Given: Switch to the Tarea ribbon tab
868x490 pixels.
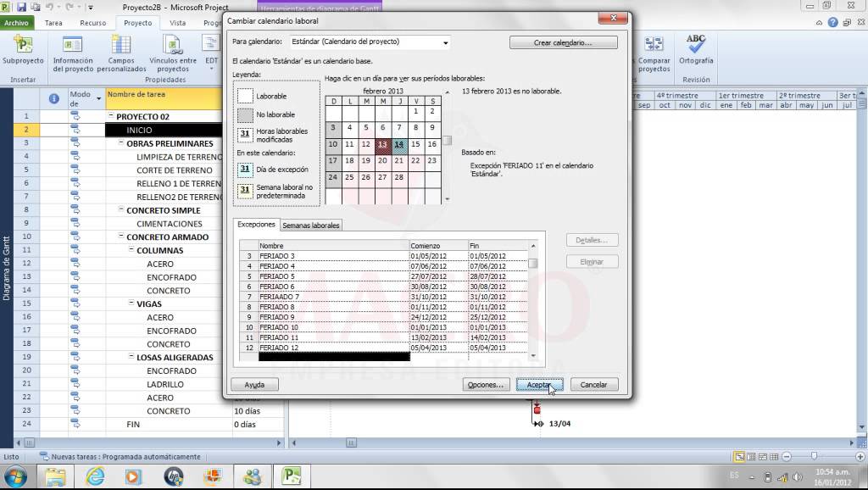Looking at the screenshot, I should tap(53, 23).
